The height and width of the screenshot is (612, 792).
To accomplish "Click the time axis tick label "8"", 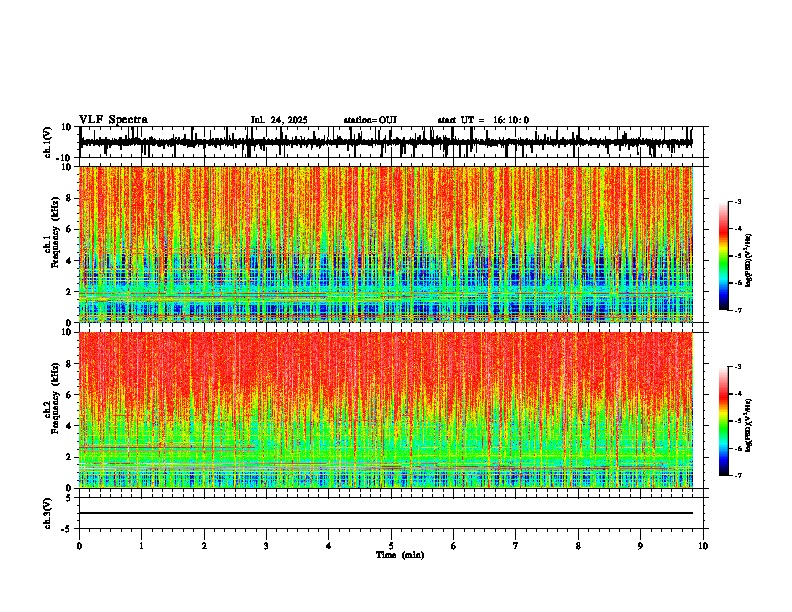I will [x=578, y=546].
